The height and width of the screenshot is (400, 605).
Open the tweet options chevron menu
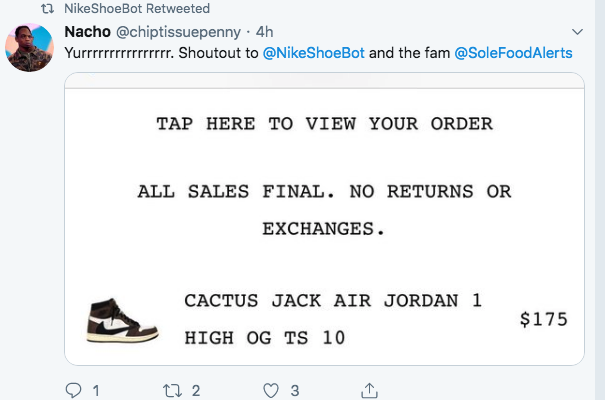tap(577, 31)
